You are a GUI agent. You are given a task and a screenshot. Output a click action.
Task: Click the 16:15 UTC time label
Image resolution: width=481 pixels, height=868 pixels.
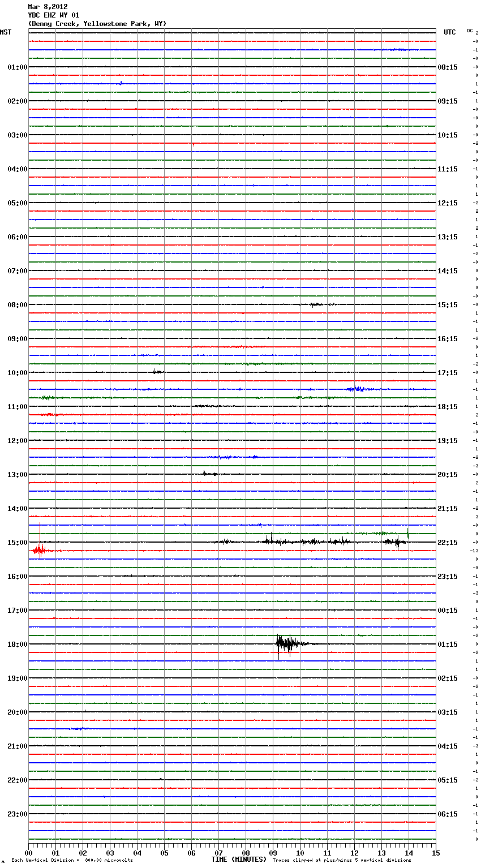(x=448, y=339)
